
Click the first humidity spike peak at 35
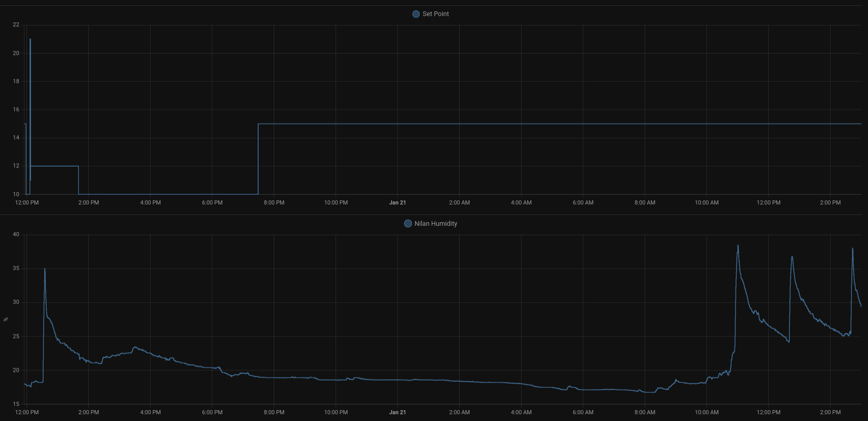45,269
